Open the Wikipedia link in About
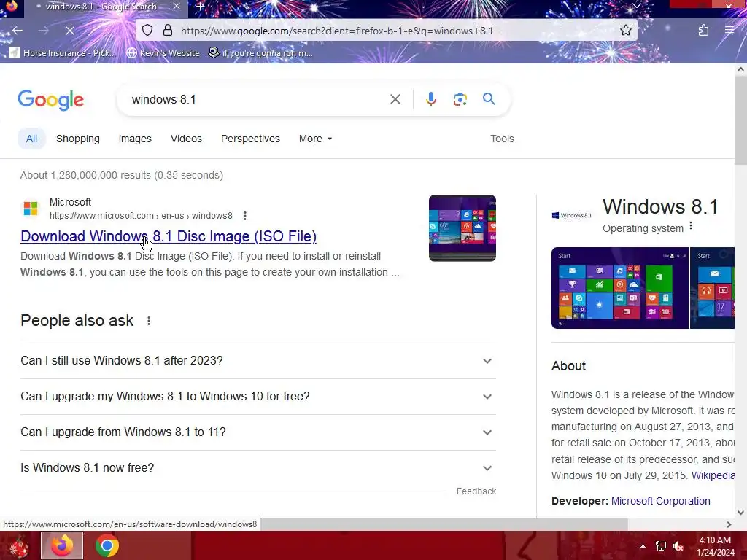This screenshot has width=747, height=560. point(713,475)
